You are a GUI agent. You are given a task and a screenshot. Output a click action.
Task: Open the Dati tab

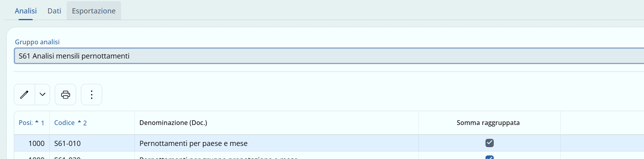click(x=54, y=11)
